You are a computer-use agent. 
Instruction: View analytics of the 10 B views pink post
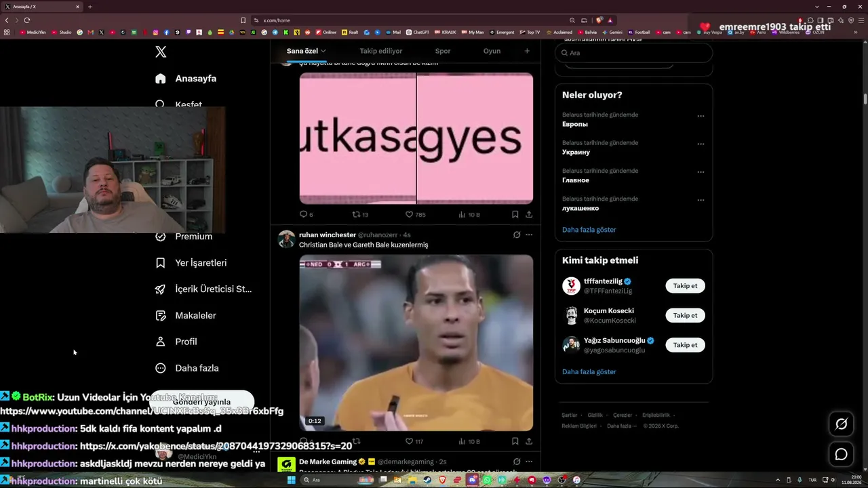click(469, 214)
